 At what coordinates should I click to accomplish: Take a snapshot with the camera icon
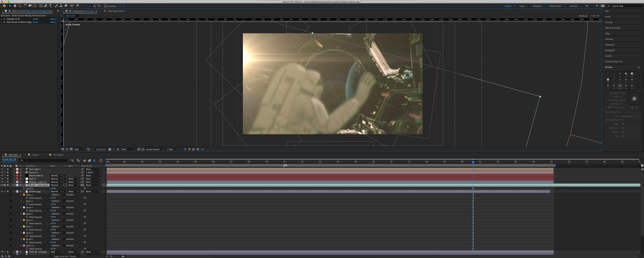tap(110, 149)
